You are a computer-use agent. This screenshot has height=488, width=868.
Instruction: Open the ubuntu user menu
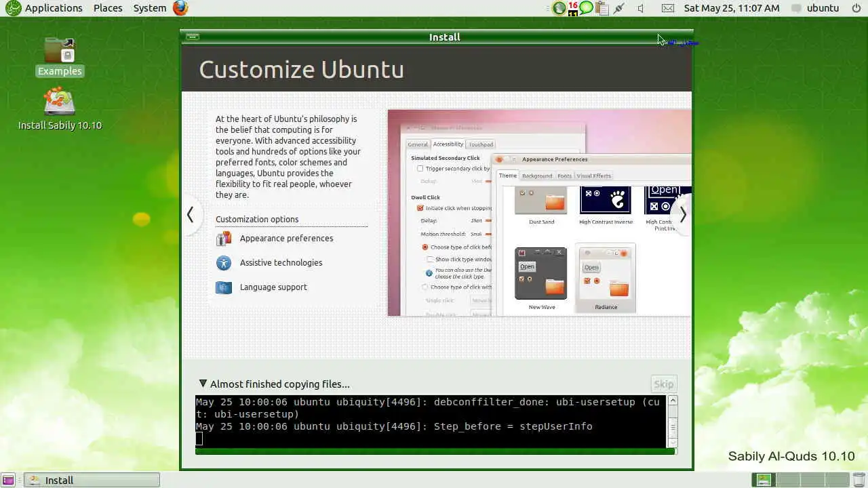(x=816, y=8)
